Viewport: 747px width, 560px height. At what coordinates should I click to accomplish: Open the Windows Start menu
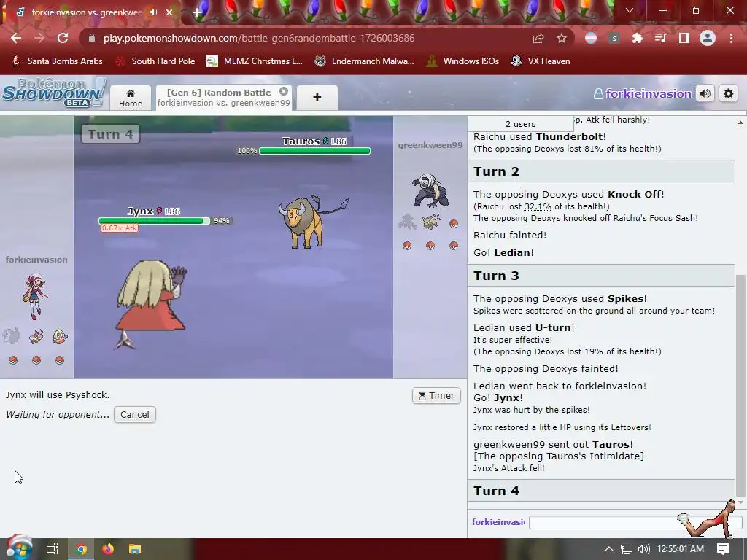coord(18,549)
